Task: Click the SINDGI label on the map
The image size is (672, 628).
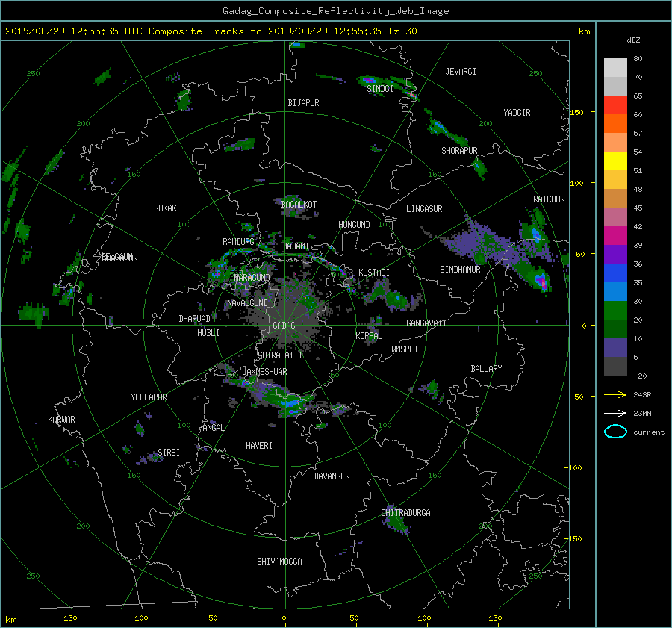Action: coord(380,89)
